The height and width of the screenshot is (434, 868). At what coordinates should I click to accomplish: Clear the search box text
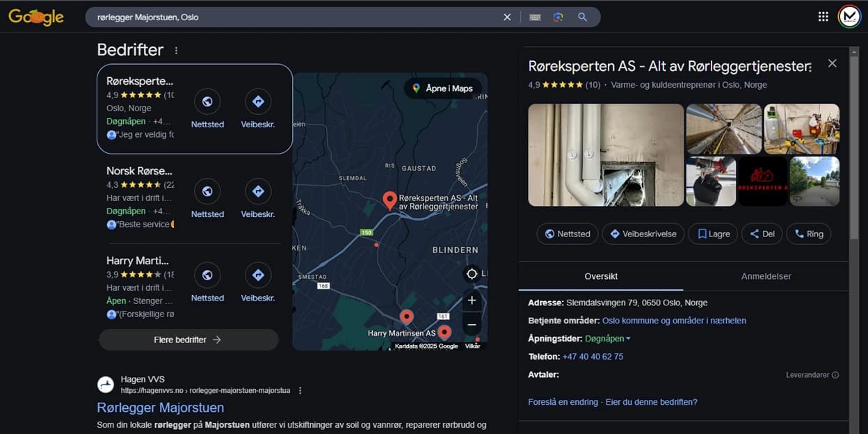pos(507,17)
